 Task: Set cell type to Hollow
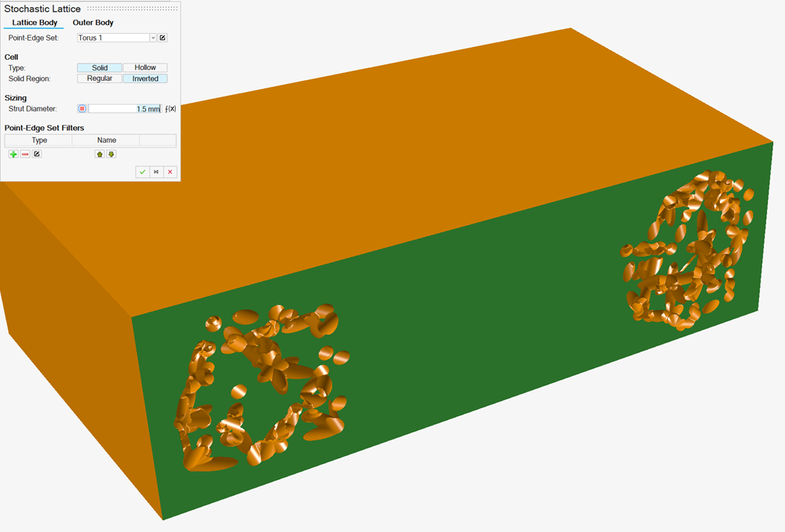point(145,67)
